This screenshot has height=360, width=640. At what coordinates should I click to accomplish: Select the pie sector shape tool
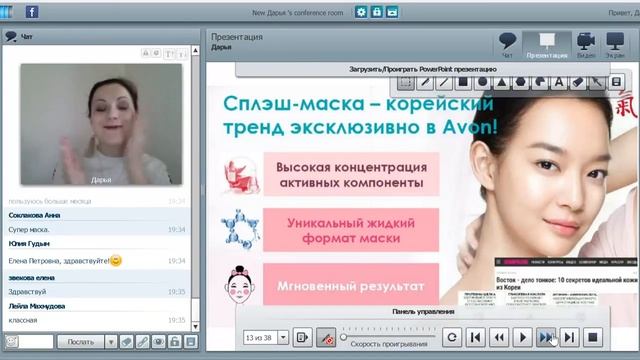[540, 82]
